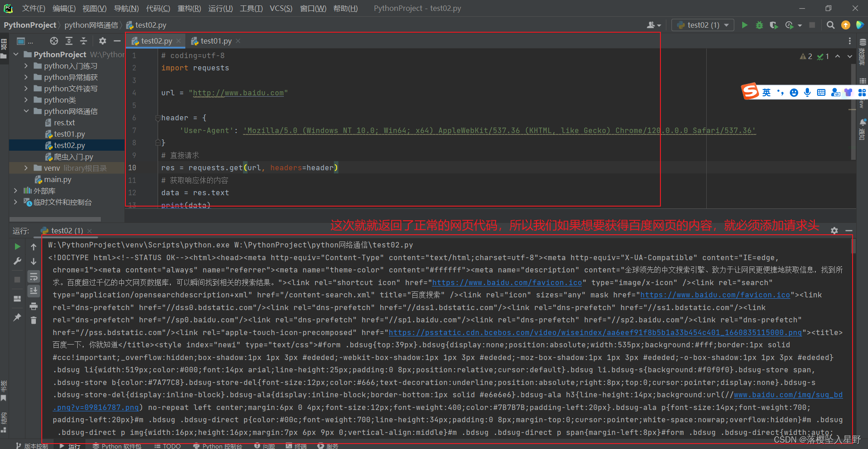Expand the venv library root folder
This screenshot has width=868, height=449.
pos(26,168)
